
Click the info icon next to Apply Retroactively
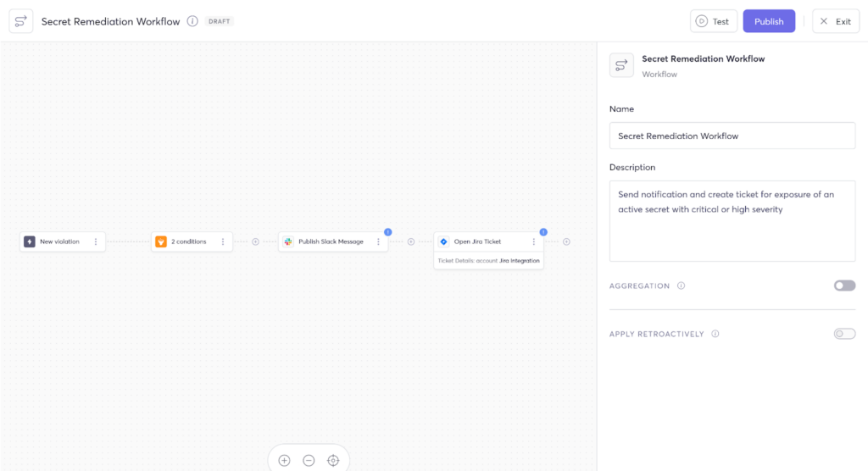coord(715,335)
